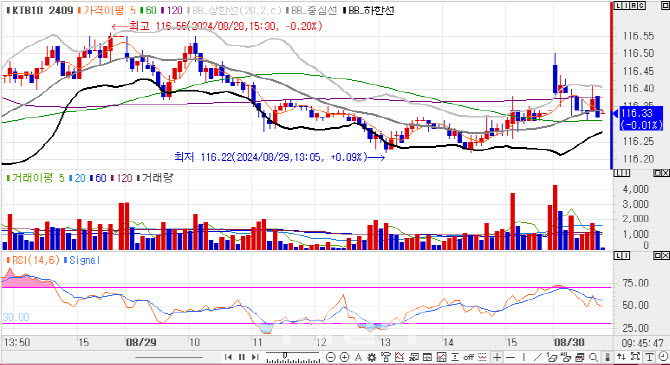Image resolution: width=670 pixels, height=365 pixels.
Task: Click the magnifier search icon in toolbar
Action: click(x=593, y=357)
